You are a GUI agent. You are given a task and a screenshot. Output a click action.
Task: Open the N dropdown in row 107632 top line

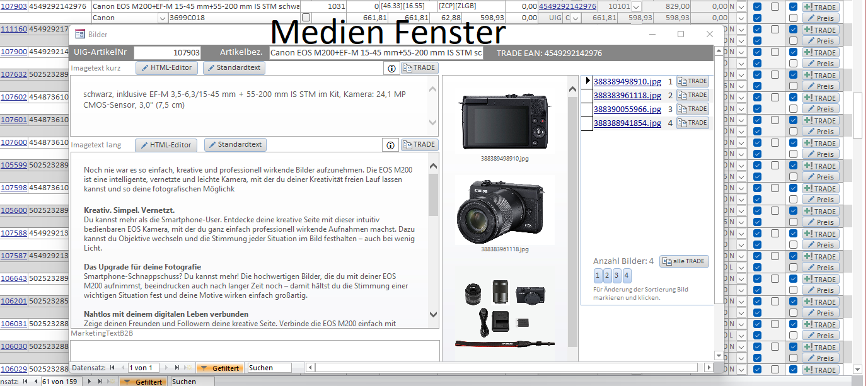[x=741, y=74]
